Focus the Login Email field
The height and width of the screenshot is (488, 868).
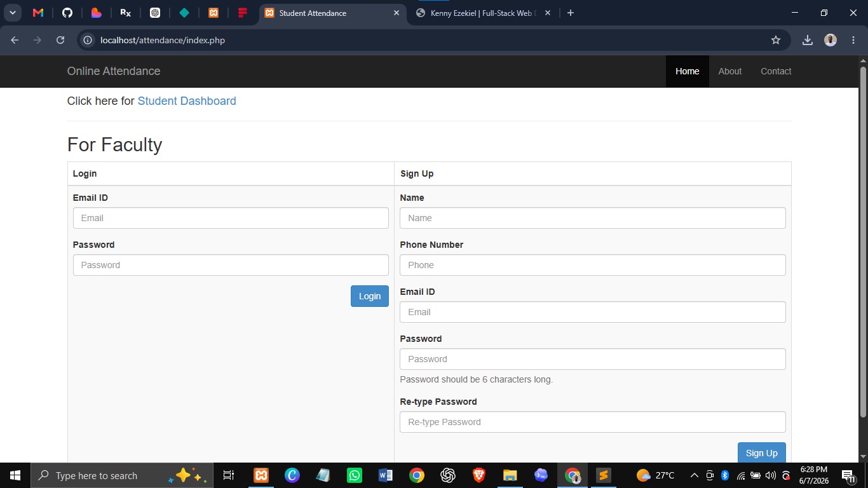click(231, 218)
